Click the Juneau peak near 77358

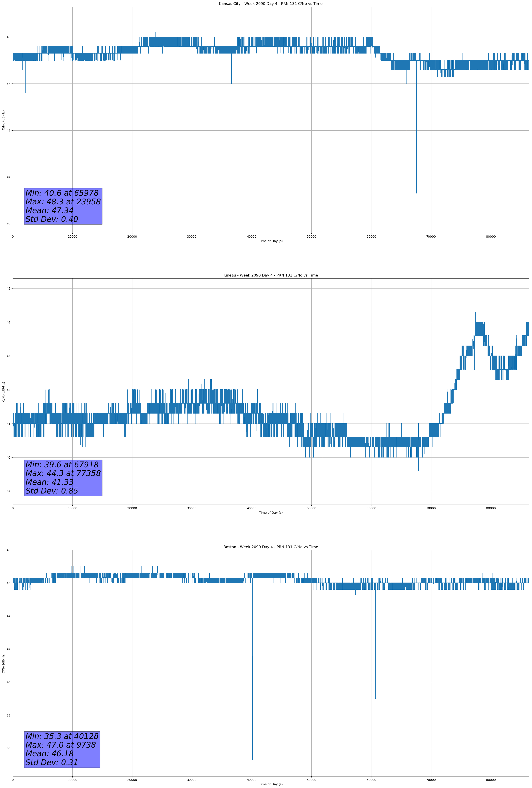pos(475,313)
